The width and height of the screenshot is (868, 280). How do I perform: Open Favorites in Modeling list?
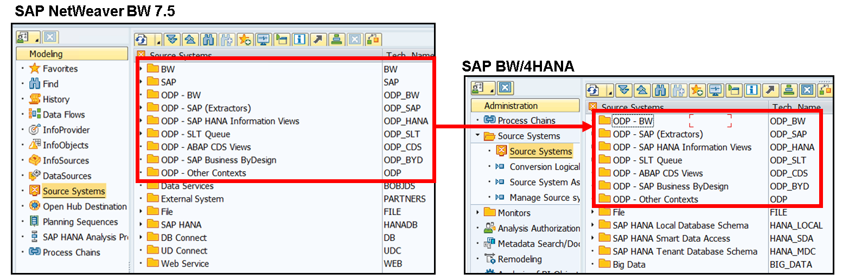pos(53,69)
